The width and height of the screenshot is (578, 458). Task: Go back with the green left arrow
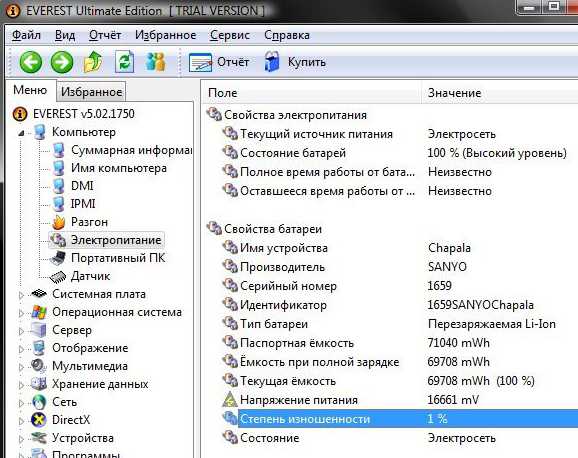coord(31,62)
